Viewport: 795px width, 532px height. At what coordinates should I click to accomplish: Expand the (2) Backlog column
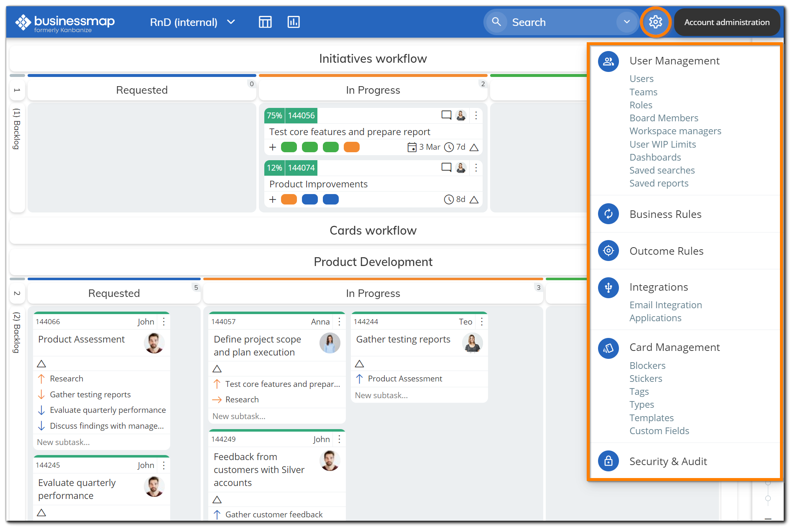(x=17, y=332)
